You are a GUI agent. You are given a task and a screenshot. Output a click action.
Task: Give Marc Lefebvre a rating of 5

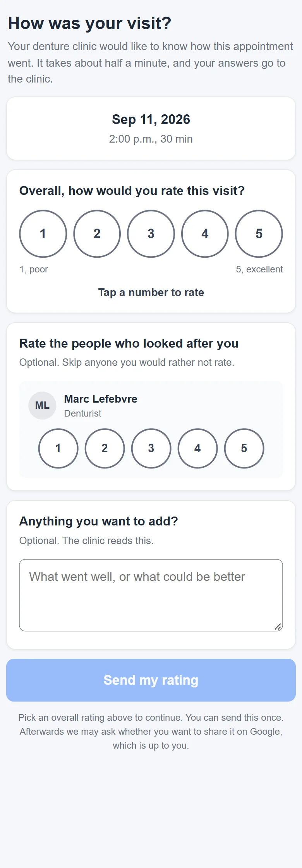[244, 448]
